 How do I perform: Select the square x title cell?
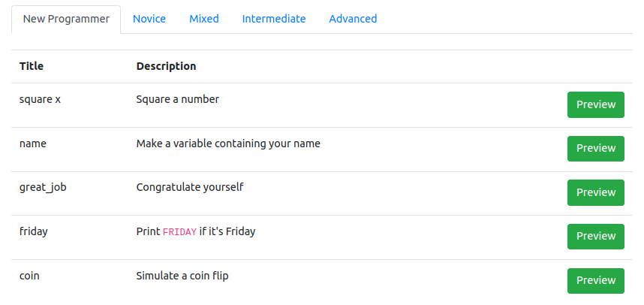tap(40, 99)
